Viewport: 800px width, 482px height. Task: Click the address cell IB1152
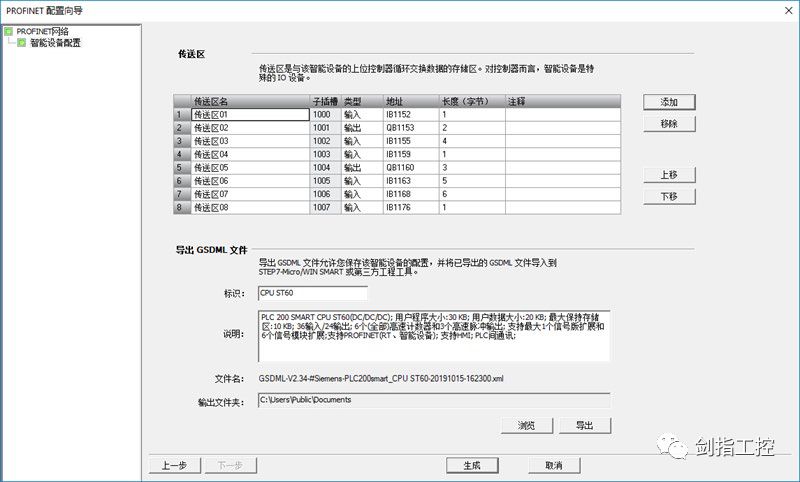pyautogui.click(x=411, y=115)
